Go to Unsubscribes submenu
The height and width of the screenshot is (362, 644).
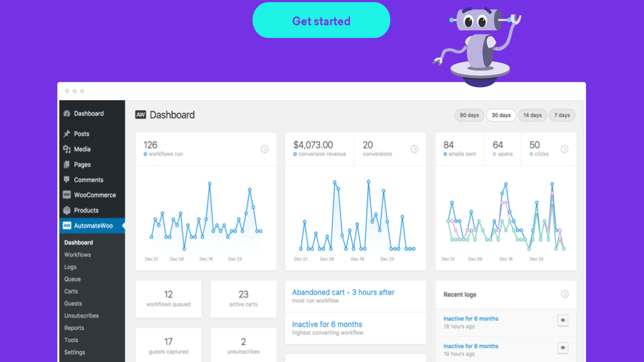[x=81, y=316]
